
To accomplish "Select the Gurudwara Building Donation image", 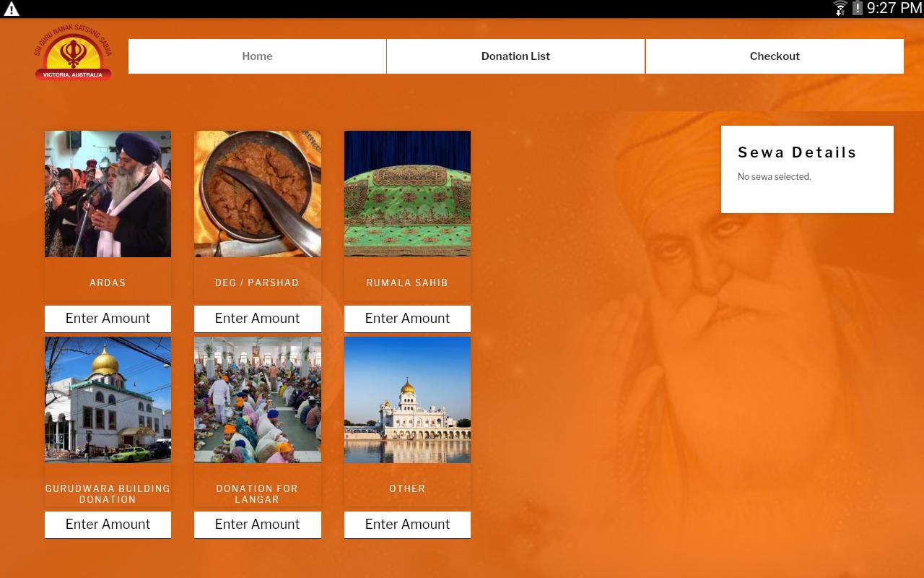I will tap(108, 400).
